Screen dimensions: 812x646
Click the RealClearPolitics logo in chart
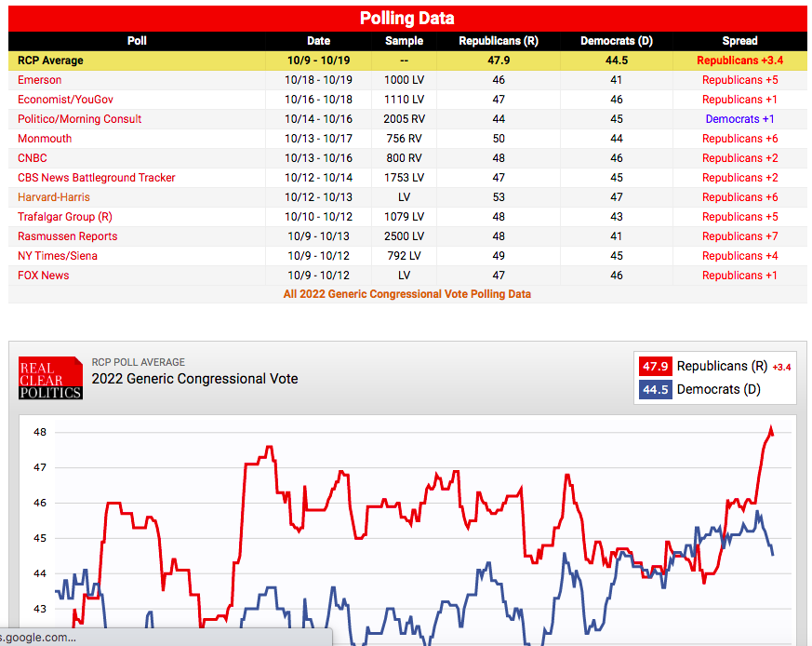coord(51,378)
